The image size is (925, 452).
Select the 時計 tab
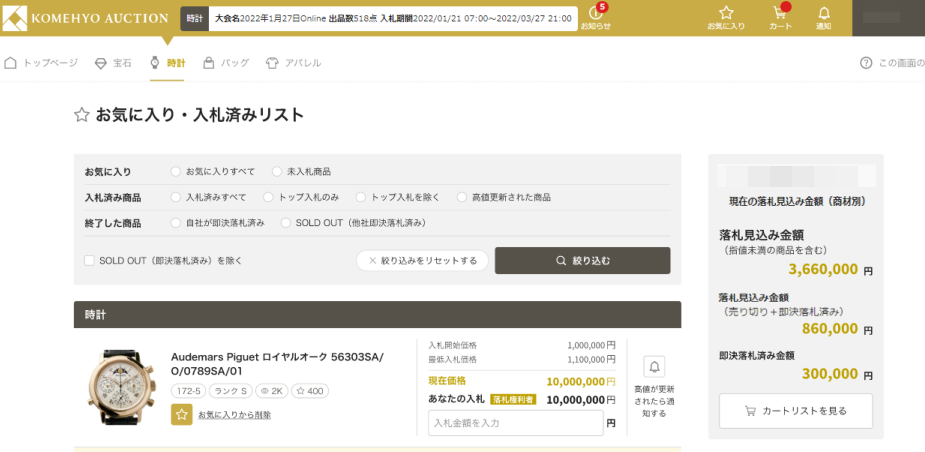click(168, 63)
